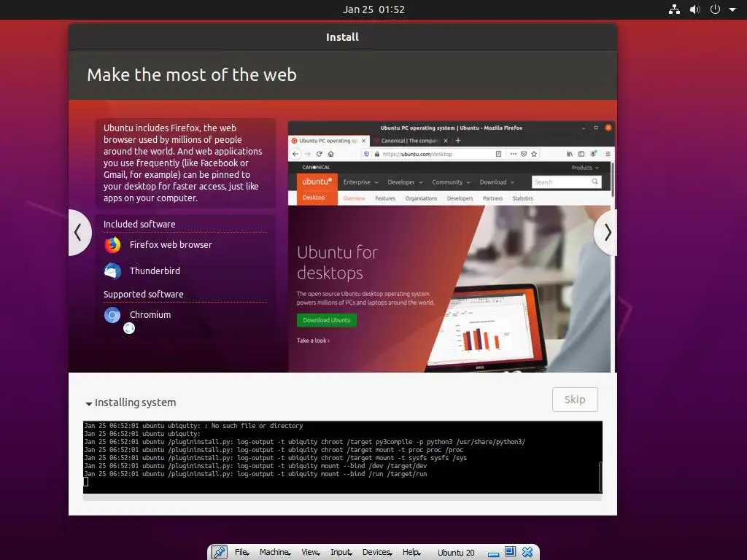The width and height of the screenshot is (747, 560).
Task: Click the 'Included software' heading
Action: pyautogui.click(x=139, y=225)
